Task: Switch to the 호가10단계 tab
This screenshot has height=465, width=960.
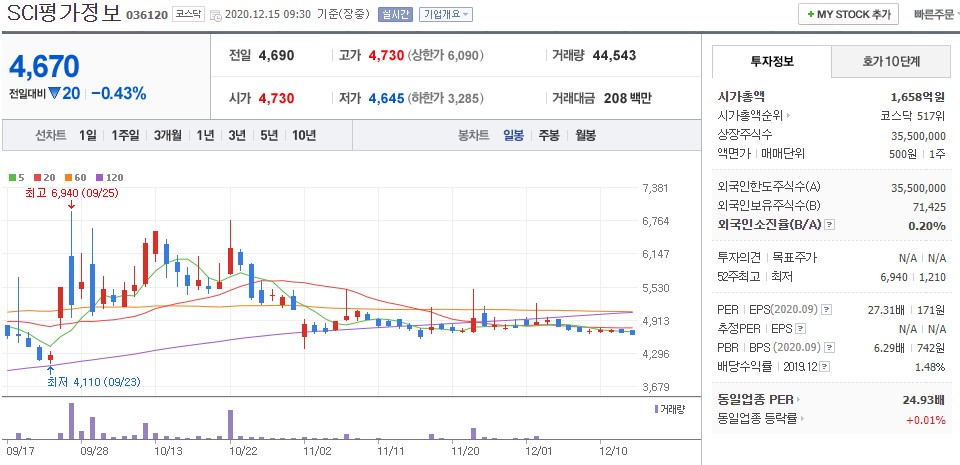Action: (891, 61)
